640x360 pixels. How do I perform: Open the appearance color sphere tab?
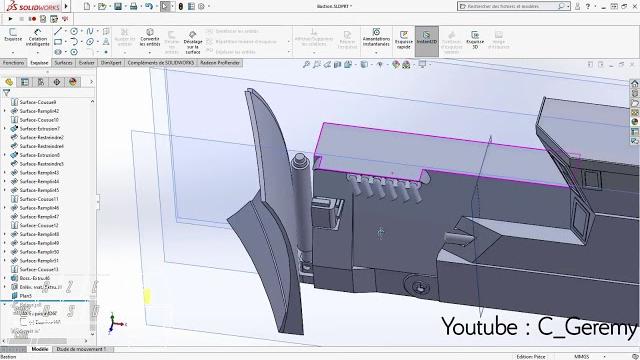(x=73, y=82)
